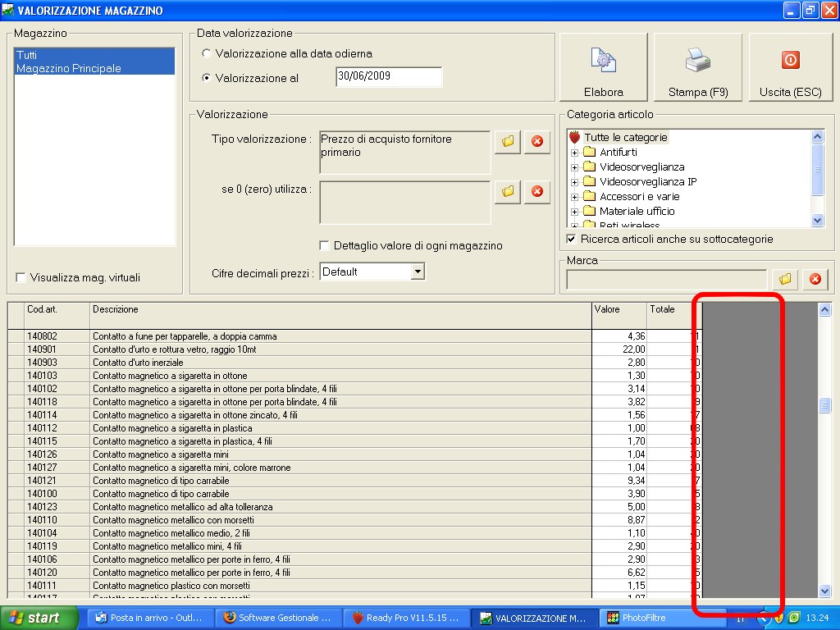Select row with code 140123

coord(354,507)
